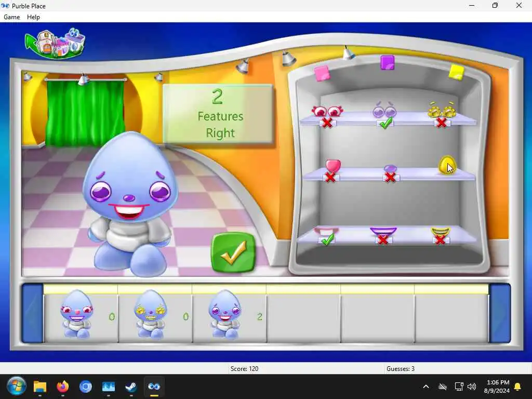Return to Purble Place home icon

click(x=55, y=43)
